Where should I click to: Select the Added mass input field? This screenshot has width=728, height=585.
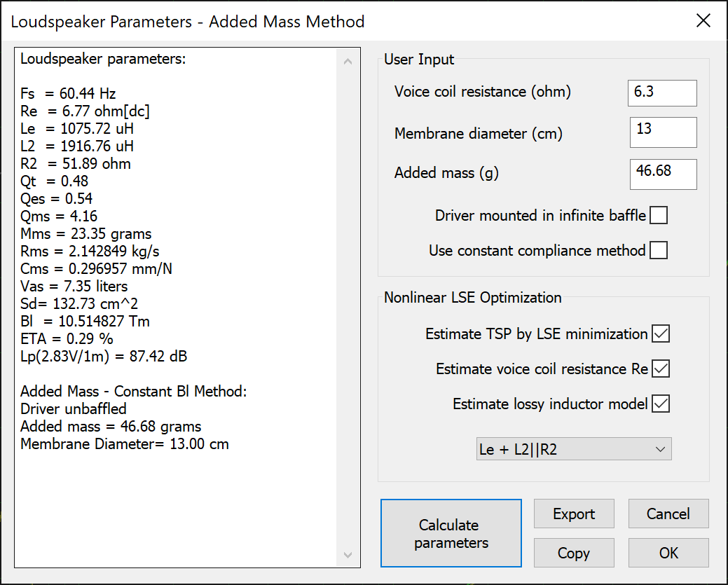(x=663, y=174)
